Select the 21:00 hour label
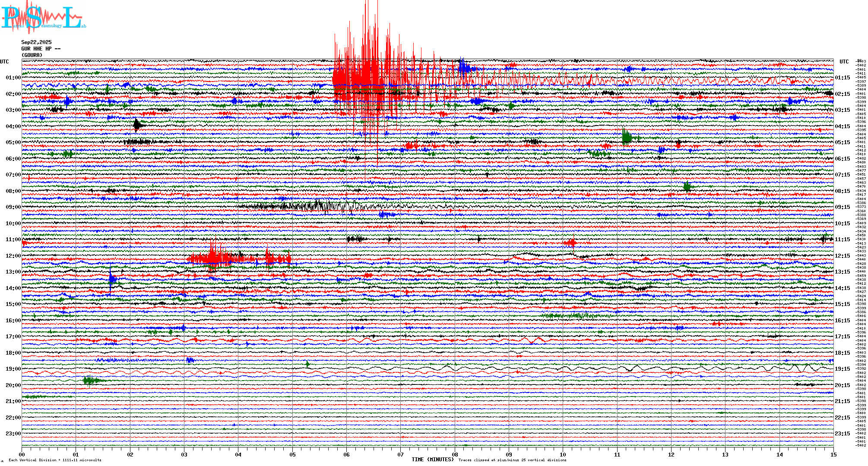868x466 pixels. point(13,401)
